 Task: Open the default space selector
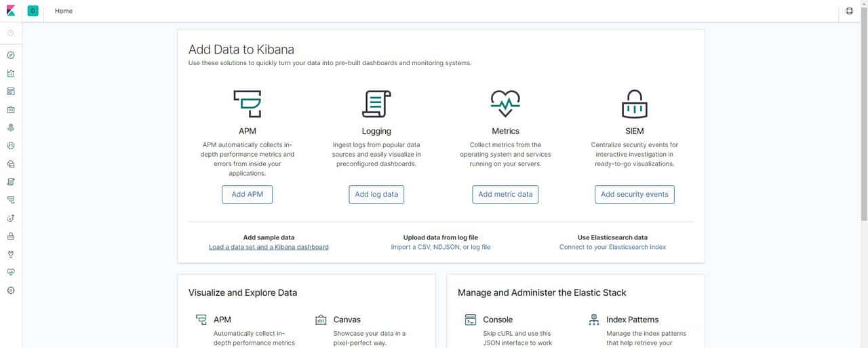(x=33, y=11)
